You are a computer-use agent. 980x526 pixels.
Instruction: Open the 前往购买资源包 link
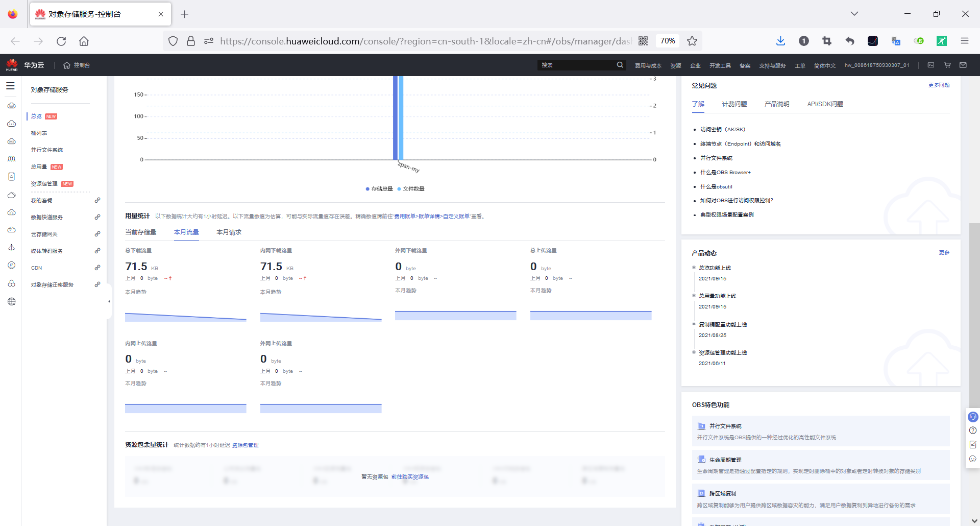coord(410,477)
